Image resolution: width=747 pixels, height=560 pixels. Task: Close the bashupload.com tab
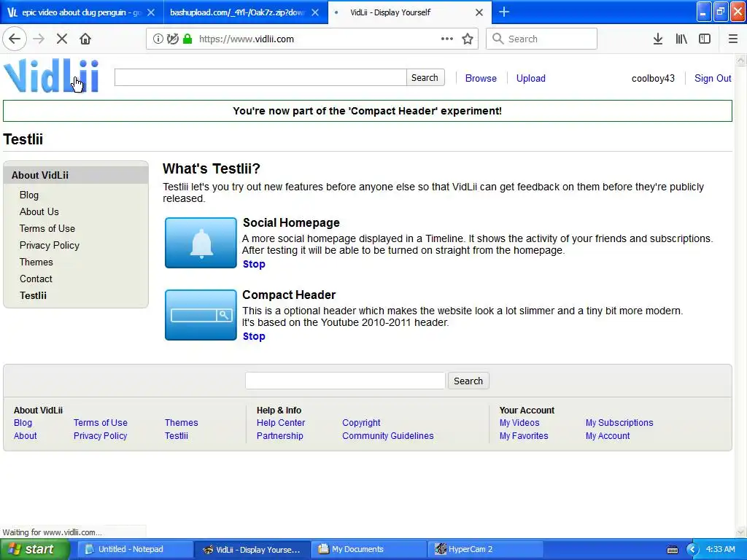(315, 12)
